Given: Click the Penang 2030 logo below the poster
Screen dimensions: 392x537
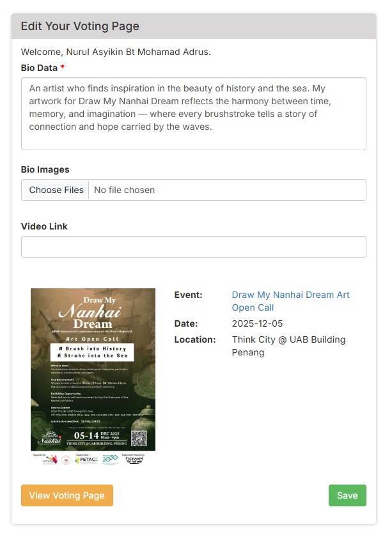Looking at the screenshot, I should click(110, 460).
